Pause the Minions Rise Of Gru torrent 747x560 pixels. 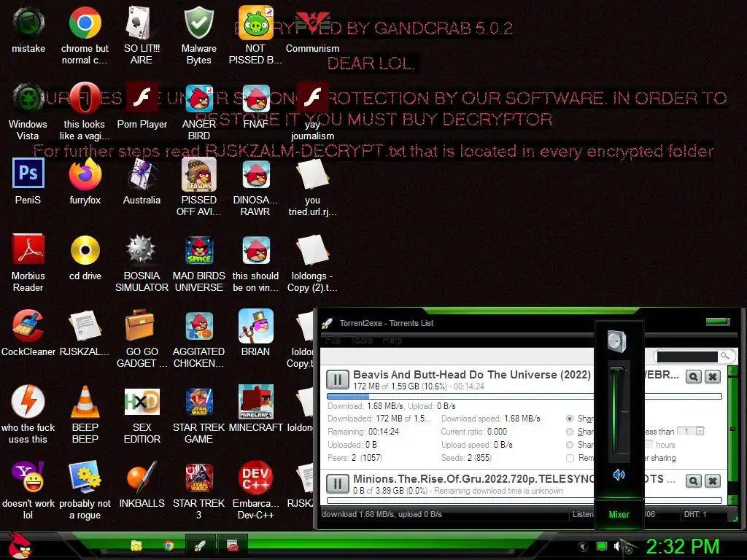click(338, 484)
